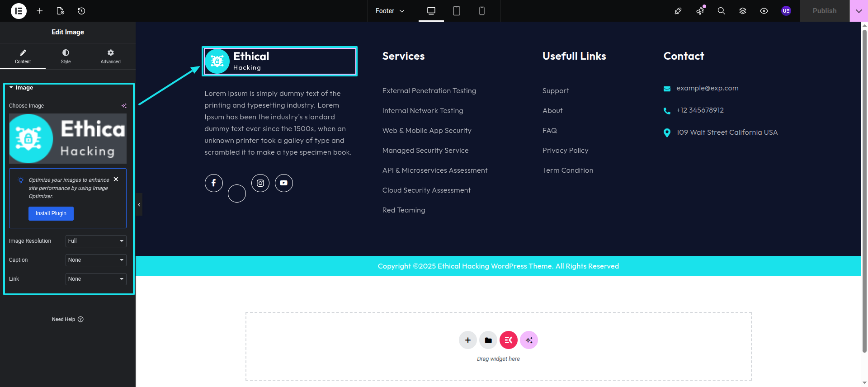
Task: Open the revision history icon
Action: pos(81,11)
